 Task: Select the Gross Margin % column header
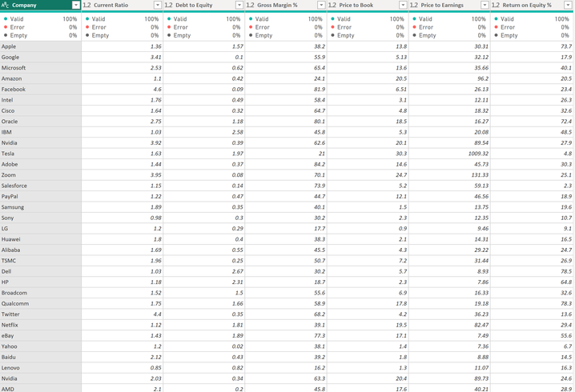[x=286, y=5]
